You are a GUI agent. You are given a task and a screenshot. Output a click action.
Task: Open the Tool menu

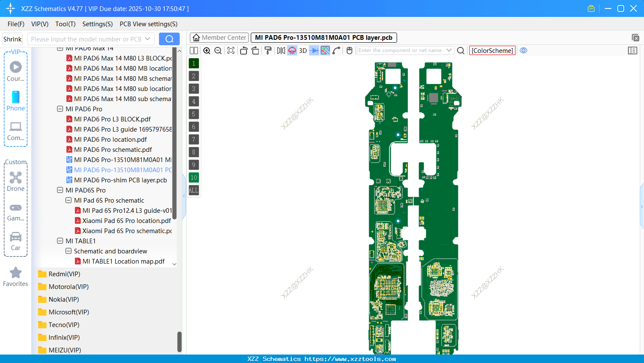pos(65,24)
